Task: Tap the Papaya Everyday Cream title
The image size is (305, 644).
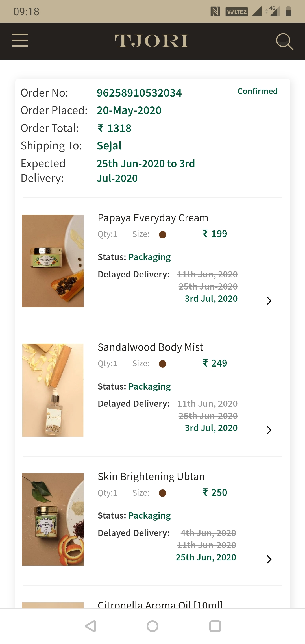Action: (x=153, y=218)
